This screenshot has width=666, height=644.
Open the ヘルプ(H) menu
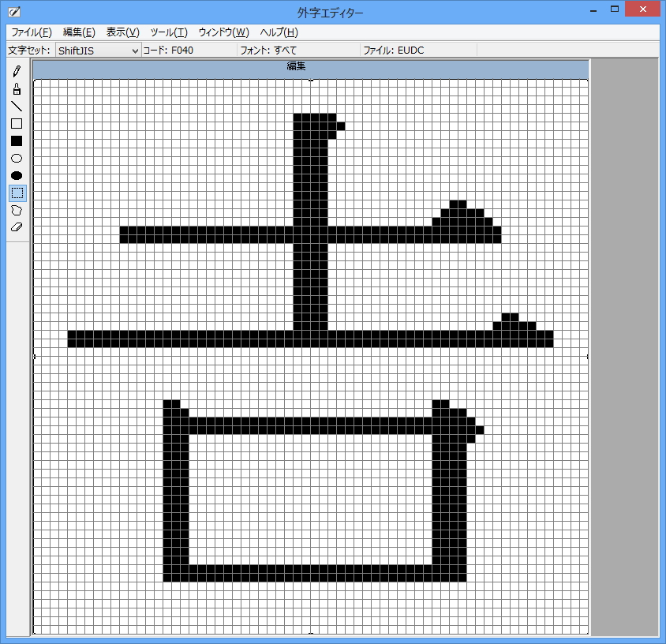click(x=279, y=32)
